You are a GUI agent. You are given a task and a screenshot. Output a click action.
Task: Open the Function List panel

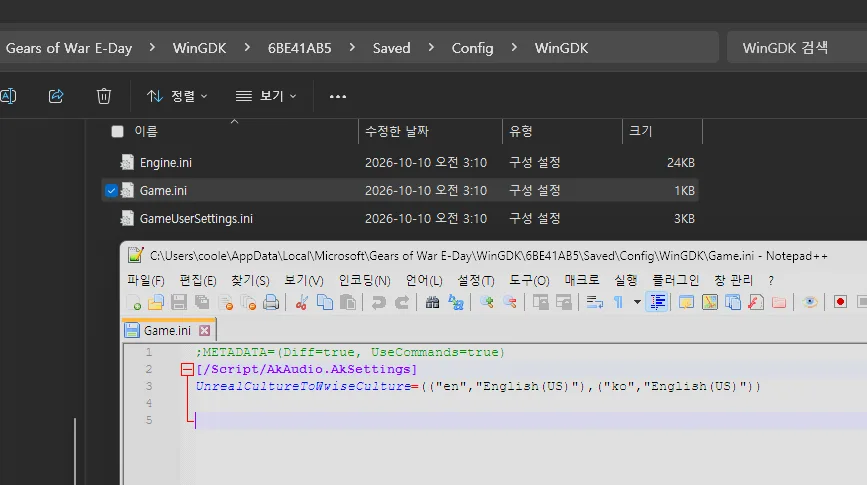756,303
